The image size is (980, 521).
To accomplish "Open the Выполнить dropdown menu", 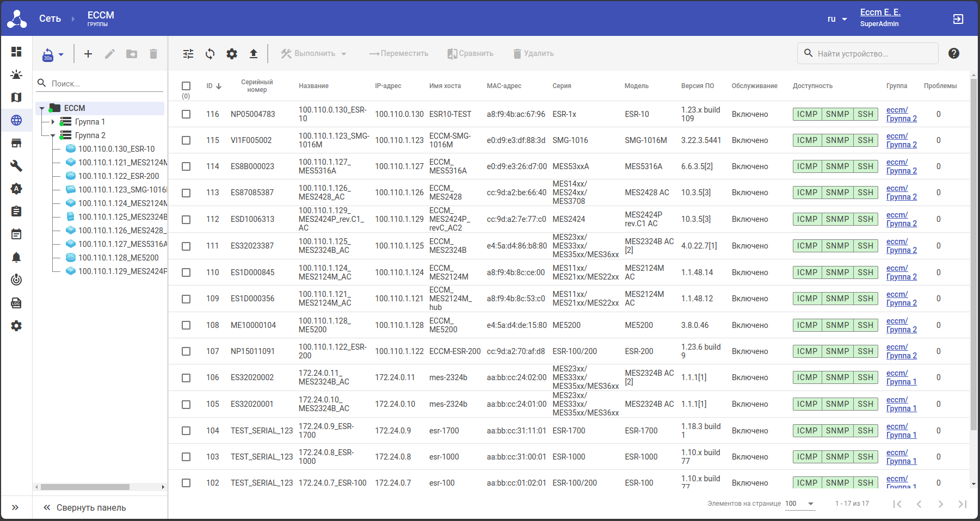I will click(314, 53).
